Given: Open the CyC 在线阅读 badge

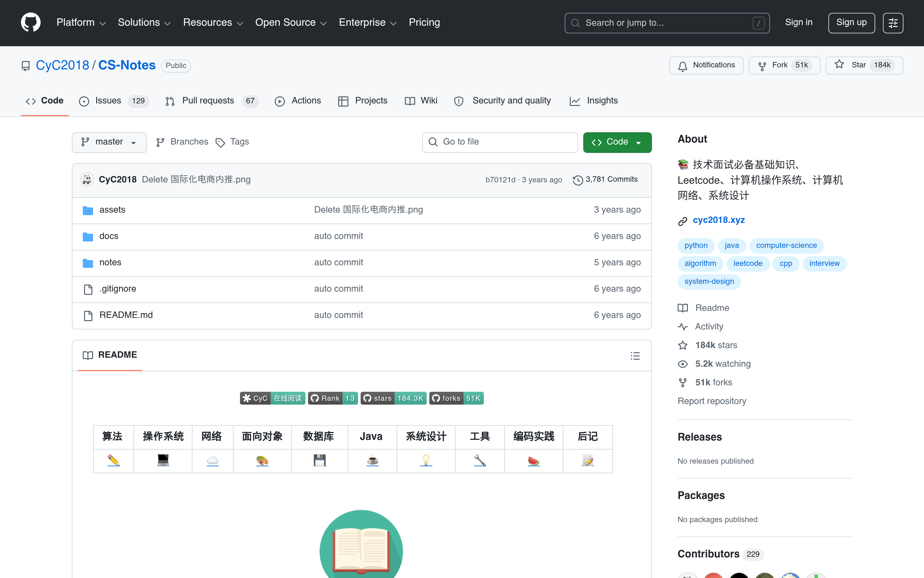Looking at the screenshot, I should point(273,398).
